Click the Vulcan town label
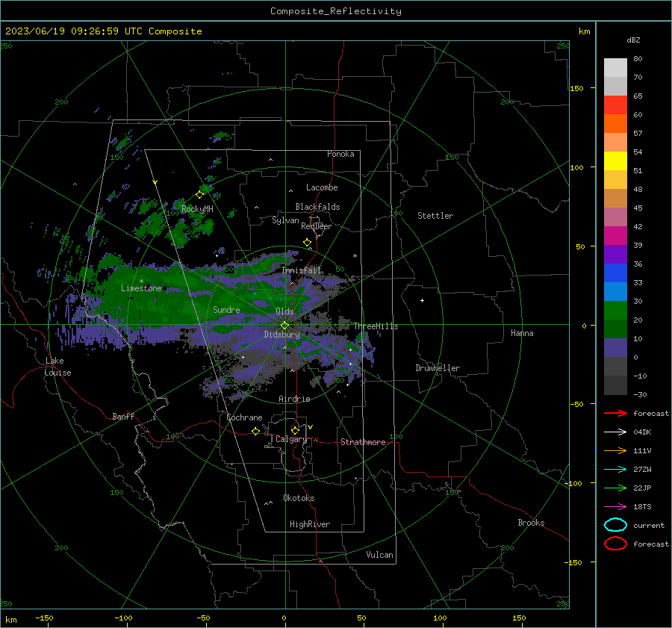Image resolution: width=672 pixels, height=628 pixels. click(380, 555)
